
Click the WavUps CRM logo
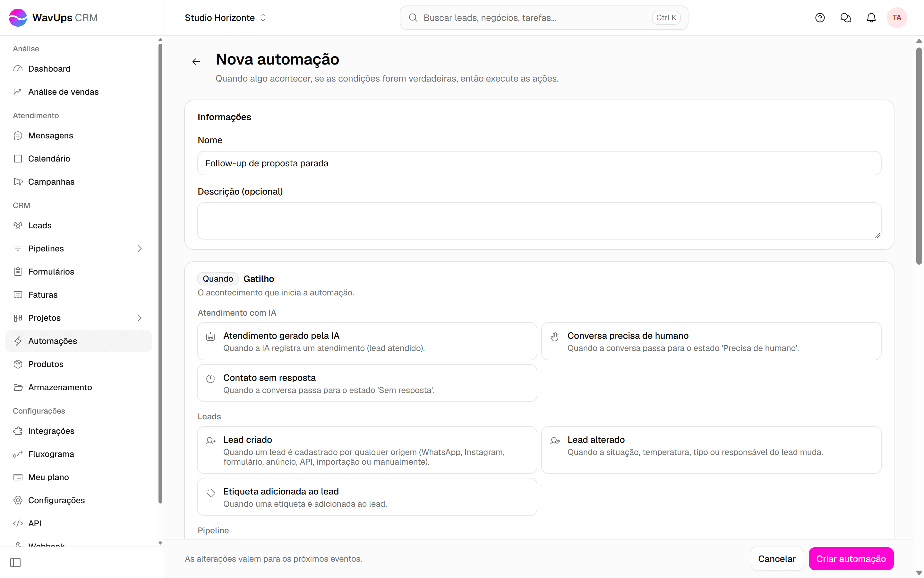point(53,18)
